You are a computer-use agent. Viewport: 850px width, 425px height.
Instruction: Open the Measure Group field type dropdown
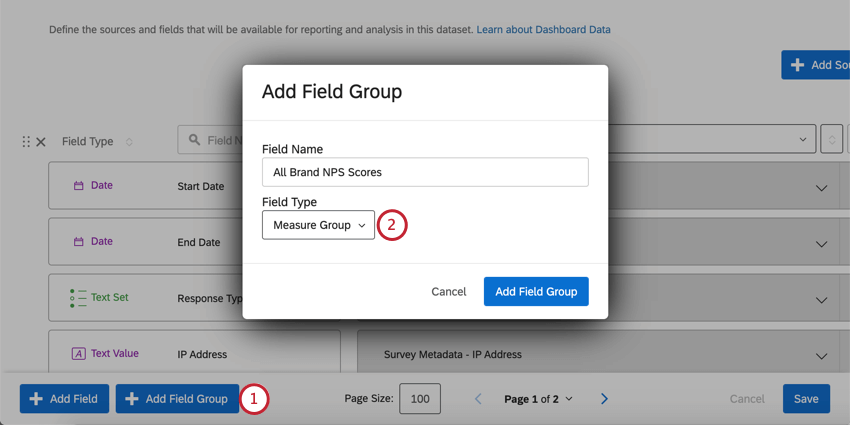point(318,225)
